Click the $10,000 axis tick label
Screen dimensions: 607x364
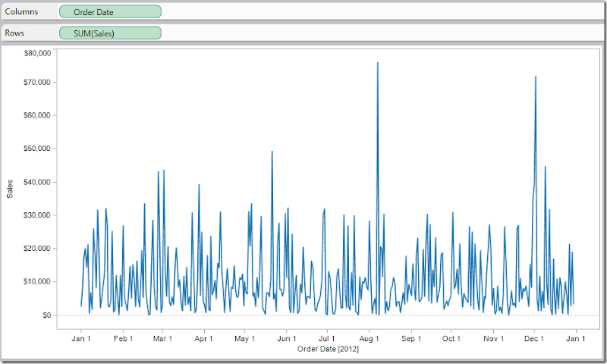click(x=37, y=281)
